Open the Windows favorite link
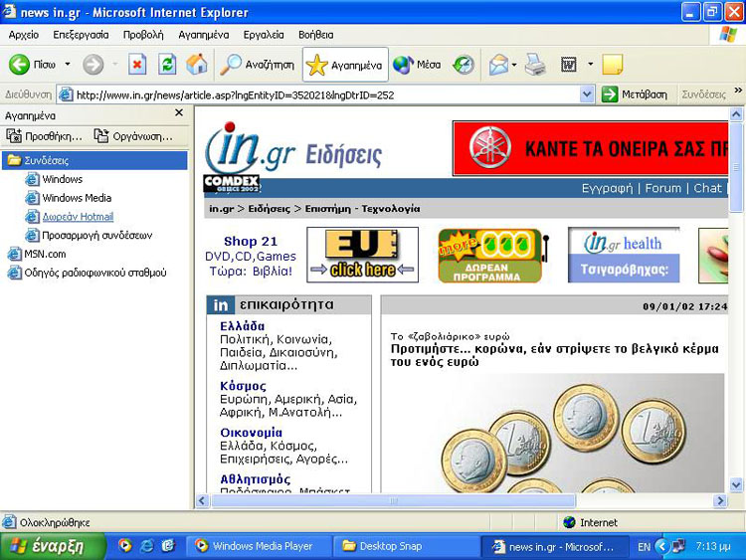Viewport: 746px width, 560px height. coord(54,179)
